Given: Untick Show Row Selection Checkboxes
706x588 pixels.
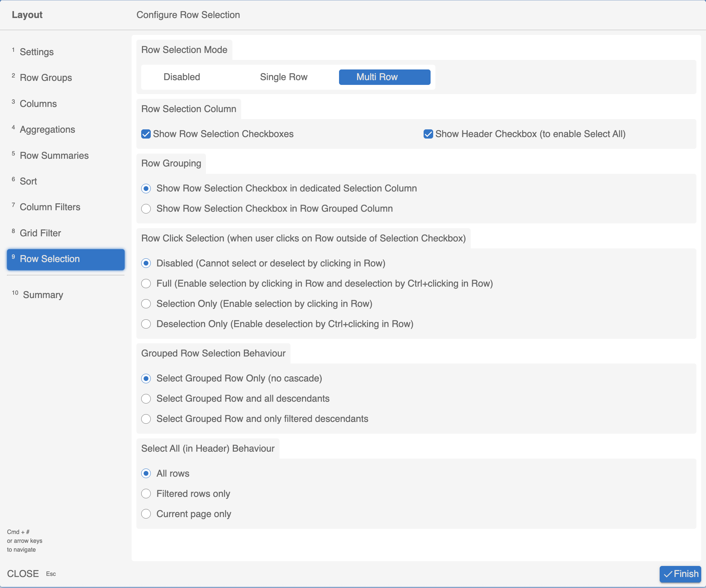Looking at the screenshot, I should (146, 134).
